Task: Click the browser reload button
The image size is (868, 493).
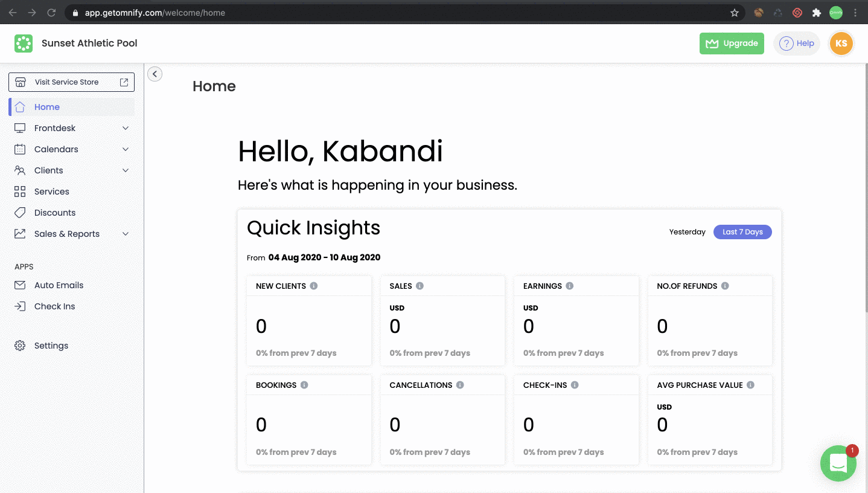Action: (51, 13)
